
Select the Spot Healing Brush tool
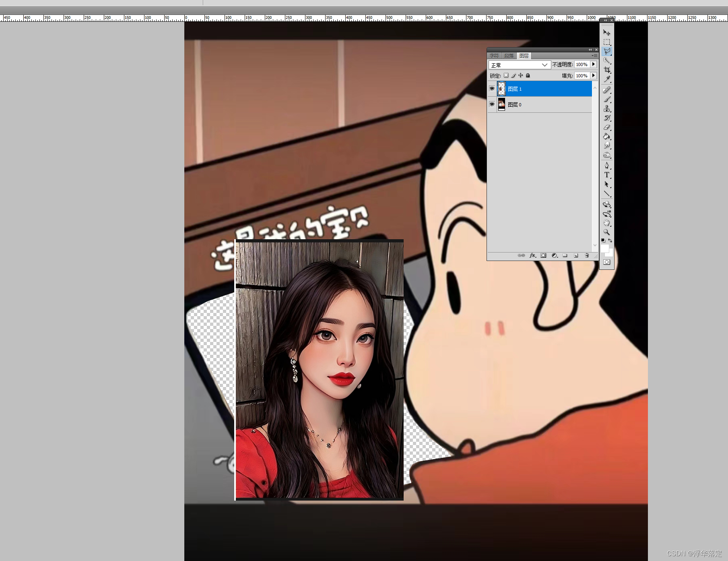coord(607,90)
